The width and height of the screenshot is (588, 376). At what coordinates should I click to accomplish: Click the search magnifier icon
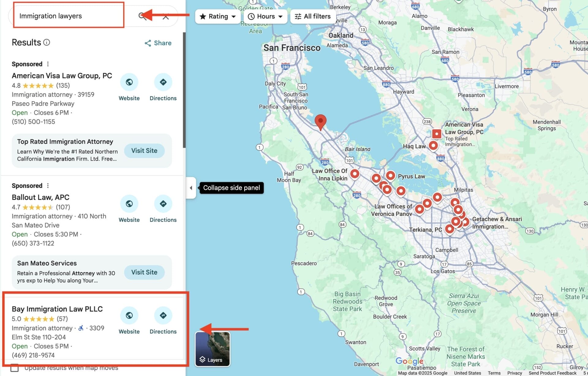pyautogui.click(x=141, y=16)
